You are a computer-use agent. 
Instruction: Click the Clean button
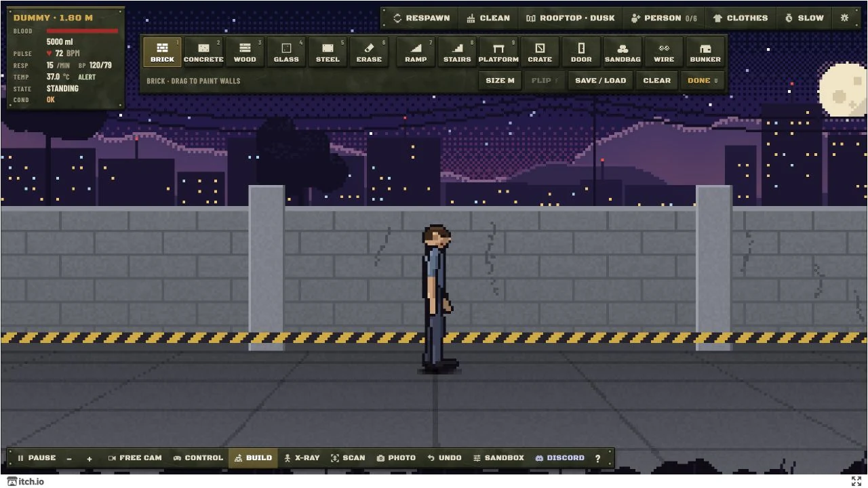pos(488,18)
